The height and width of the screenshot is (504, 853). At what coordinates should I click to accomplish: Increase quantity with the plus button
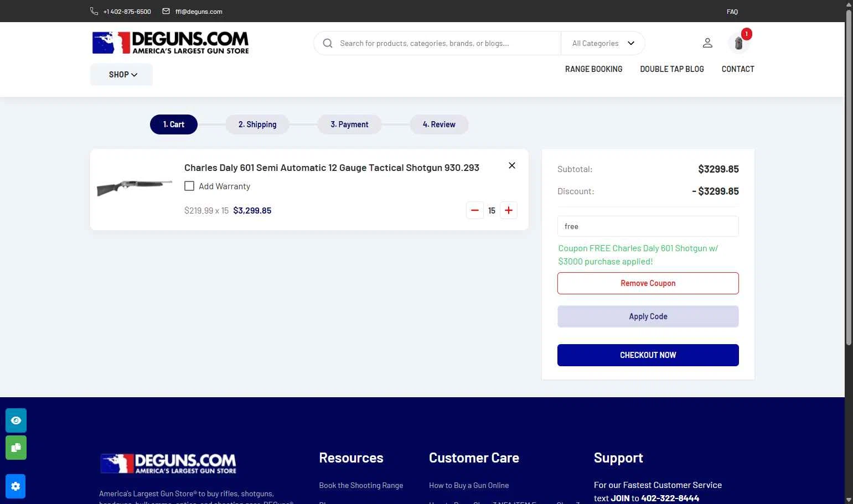(509, 210)
